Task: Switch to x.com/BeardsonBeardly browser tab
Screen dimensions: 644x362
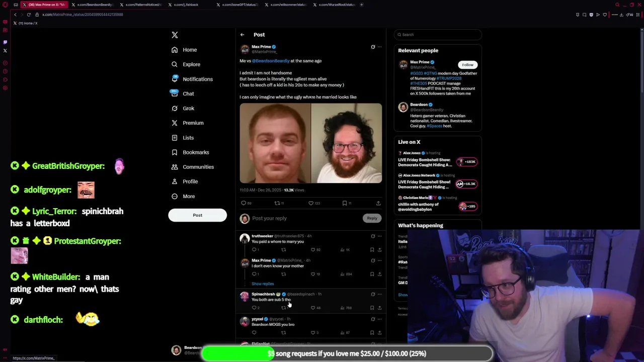Action: tap(94, 5)
